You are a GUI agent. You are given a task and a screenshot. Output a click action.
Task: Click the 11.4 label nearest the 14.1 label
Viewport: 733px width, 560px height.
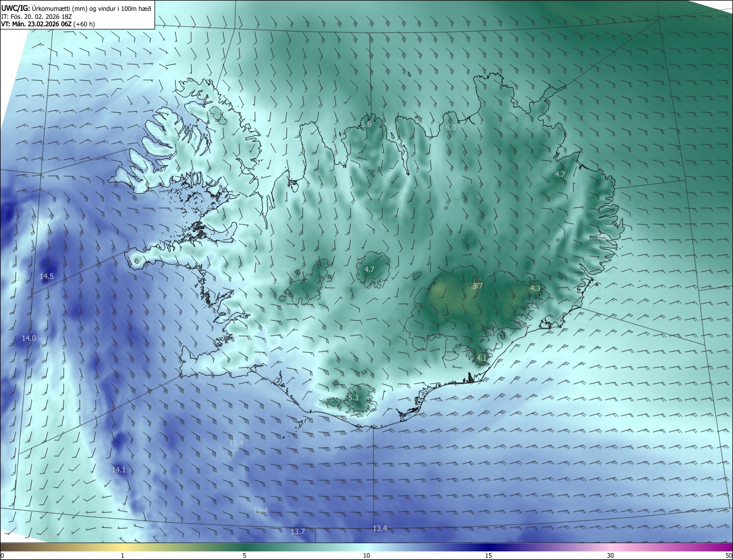coord(236,443)
